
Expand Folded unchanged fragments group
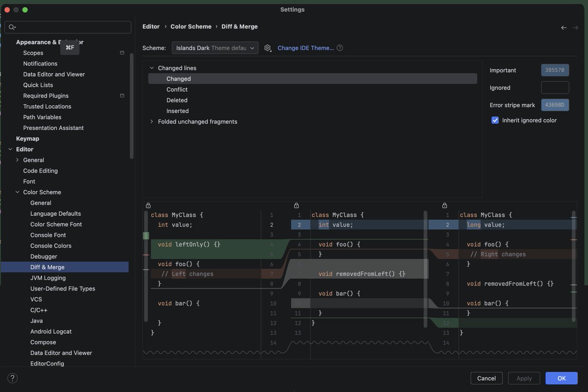tap(152, 122)
